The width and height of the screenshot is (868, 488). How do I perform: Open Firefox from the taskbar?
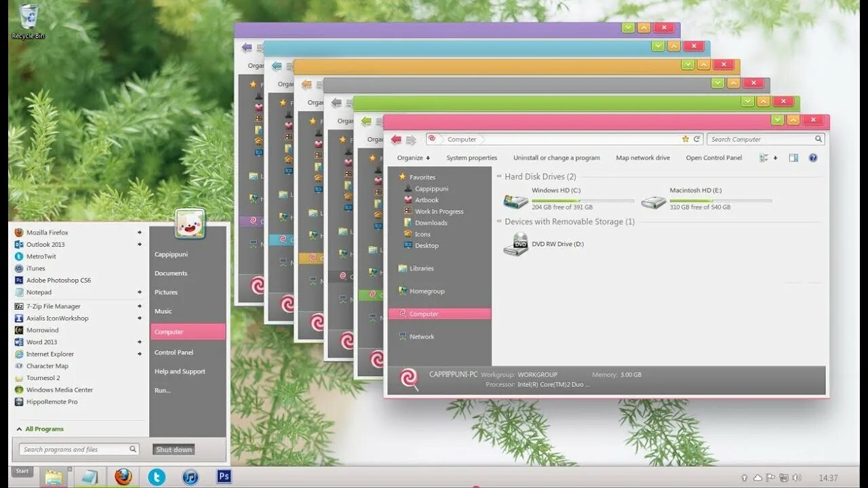(123, 477)
